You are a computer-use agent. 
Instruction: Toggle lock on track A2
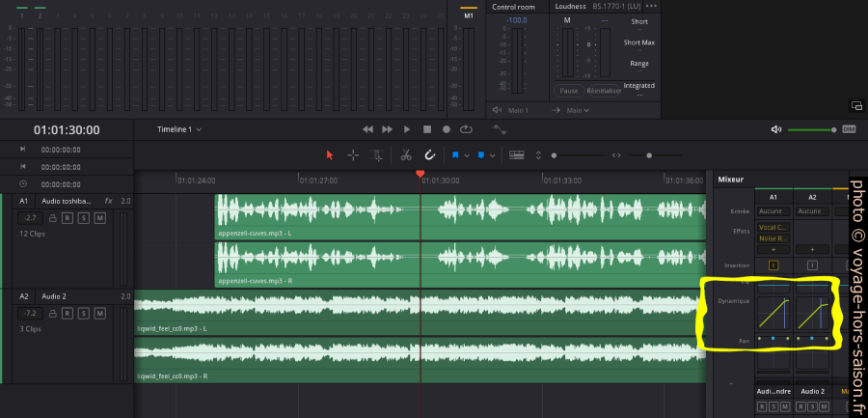coord(53,314)
